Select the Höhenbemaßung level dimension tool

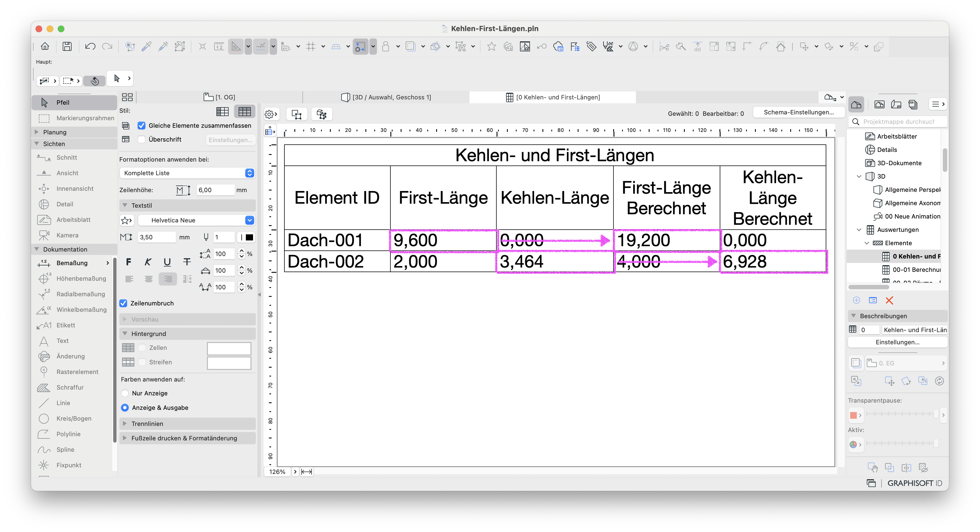[x=72, y=278]
